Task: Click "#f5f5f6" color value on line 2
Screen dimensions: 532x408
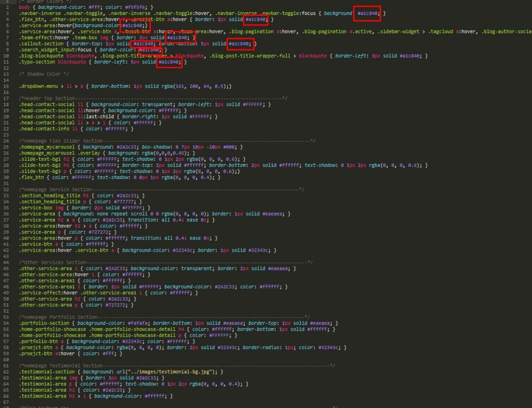Action: point(134,7)
